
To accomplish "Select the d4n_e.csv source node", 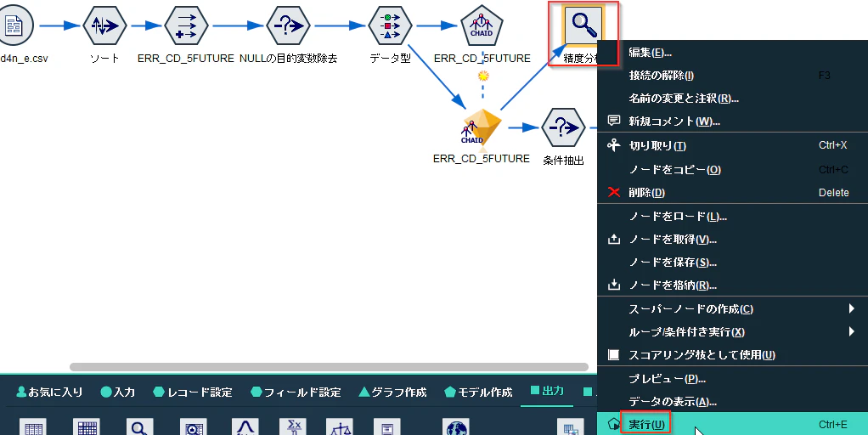I will pyautogui.click(x=15, y=25).
